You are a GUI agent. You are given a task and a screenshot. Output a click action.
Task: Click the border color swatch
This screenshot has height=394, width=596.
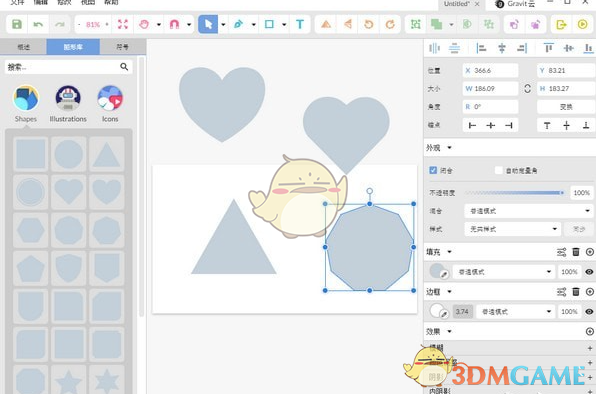click(x=437, y=311)
